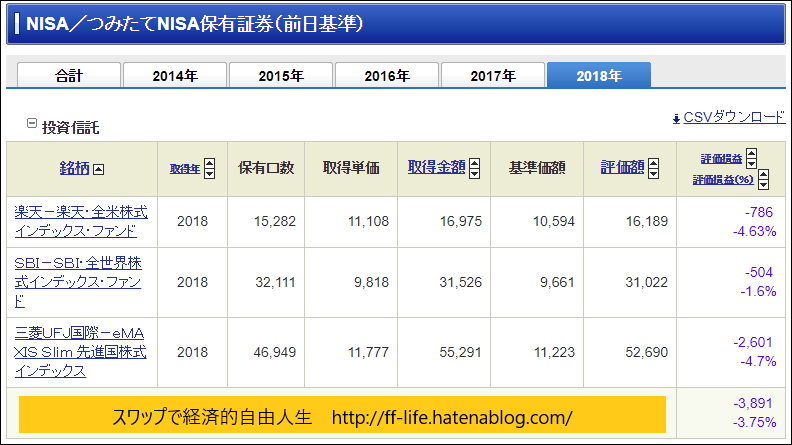This screenshot has width=792, height=445.
Task: Toggle sort arrows beside 取得年
Action: pos(210,168)
